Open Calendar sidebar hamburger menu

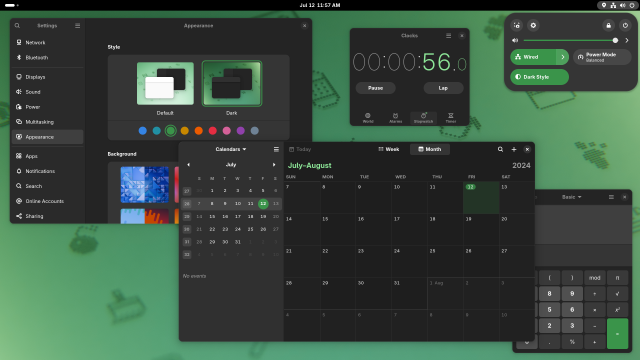point(276,149)
